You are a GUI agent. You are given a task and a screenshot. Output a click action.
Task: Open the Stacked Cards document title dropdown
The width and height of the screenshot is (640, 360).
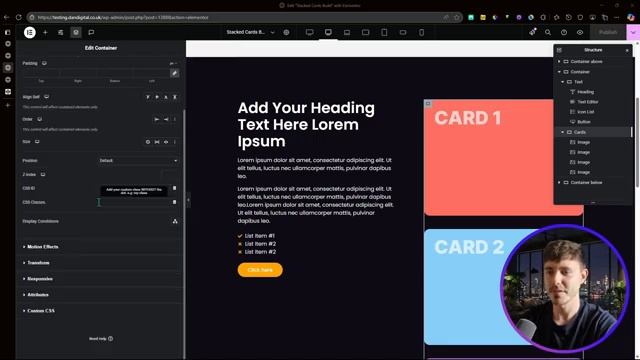click(251, 32)
